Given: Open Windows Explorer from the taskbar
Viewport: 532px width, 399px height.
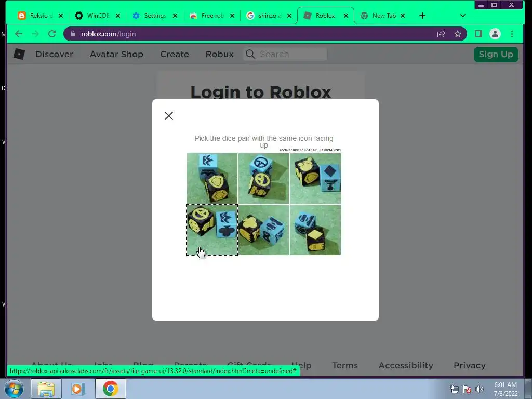Looking at the screenshot, I should (x=46, y=389).
